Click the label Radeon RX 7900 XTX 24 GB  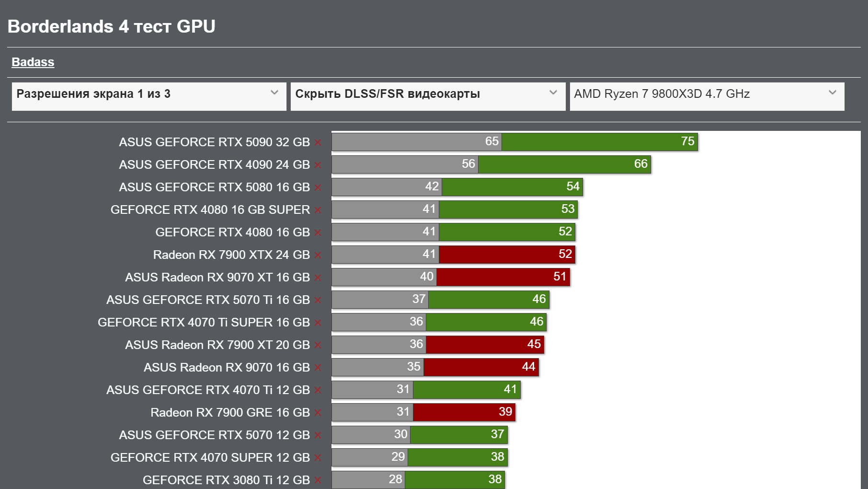coord(231,255)
